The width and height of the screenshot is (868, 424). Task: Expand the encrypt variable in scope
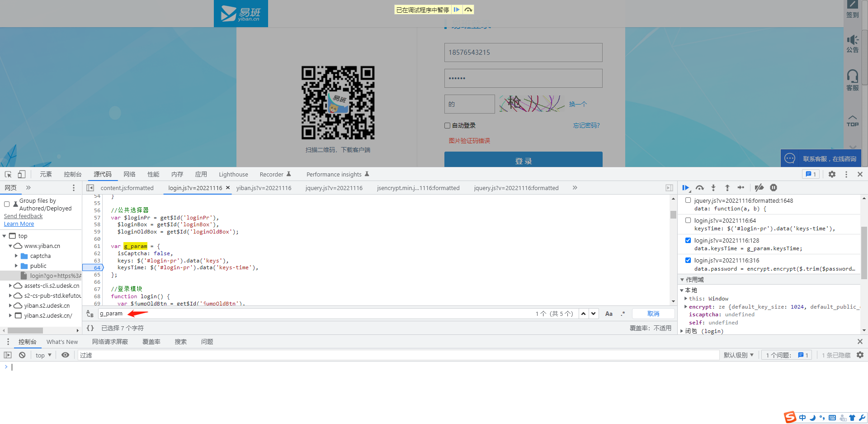[x=686, y=307]
